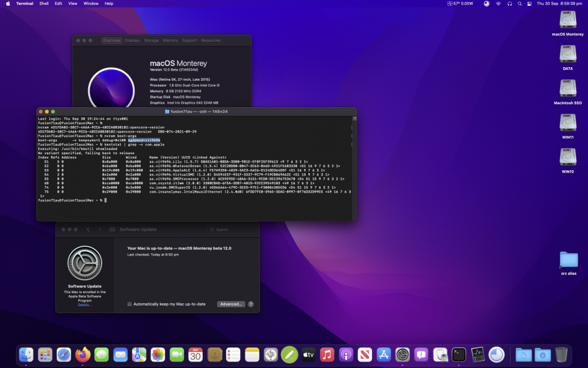Click the headphones icon in menu bar
Viewport: 588px width, 368px height.
[x=510, y=4]
